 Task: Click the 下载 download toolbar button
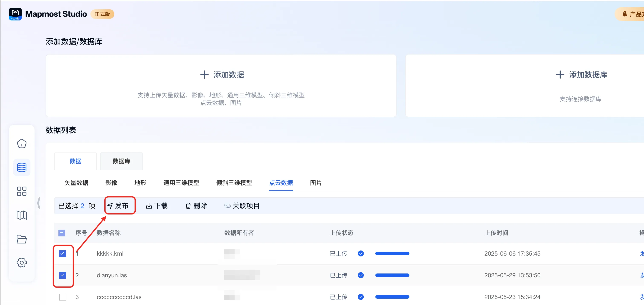coord(157,206)
